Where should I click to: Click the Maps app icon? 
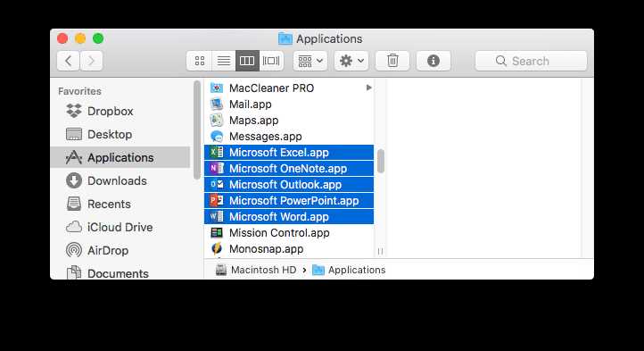217,121
